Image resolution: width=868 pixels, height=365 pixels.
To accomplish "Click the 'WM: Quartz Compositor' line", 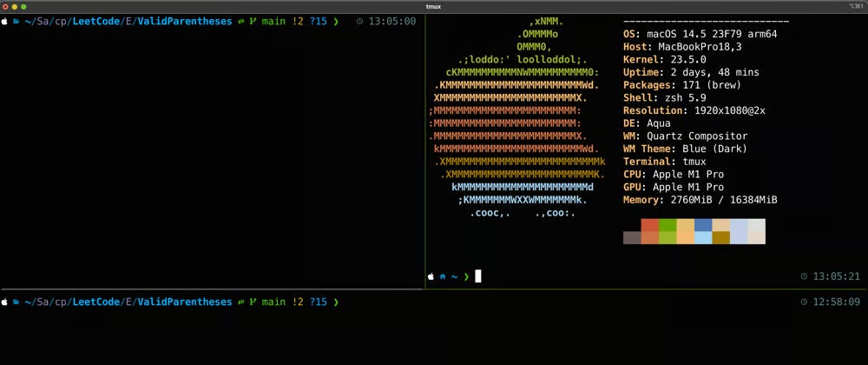I will coord(686,136).
